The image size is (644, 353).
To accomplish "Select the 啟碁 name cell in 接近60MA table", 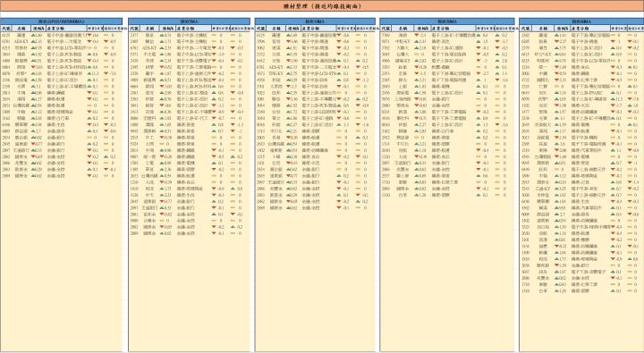I will pyautogui.click(x=543, y=41).
